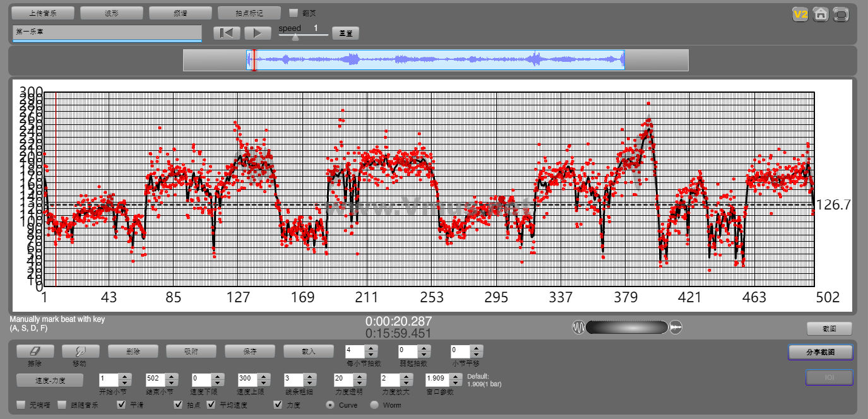Viewport: 868px width, 419px height.
Task: Toggle the 力度 dynamics checkbox
Action: click(278, 404)
